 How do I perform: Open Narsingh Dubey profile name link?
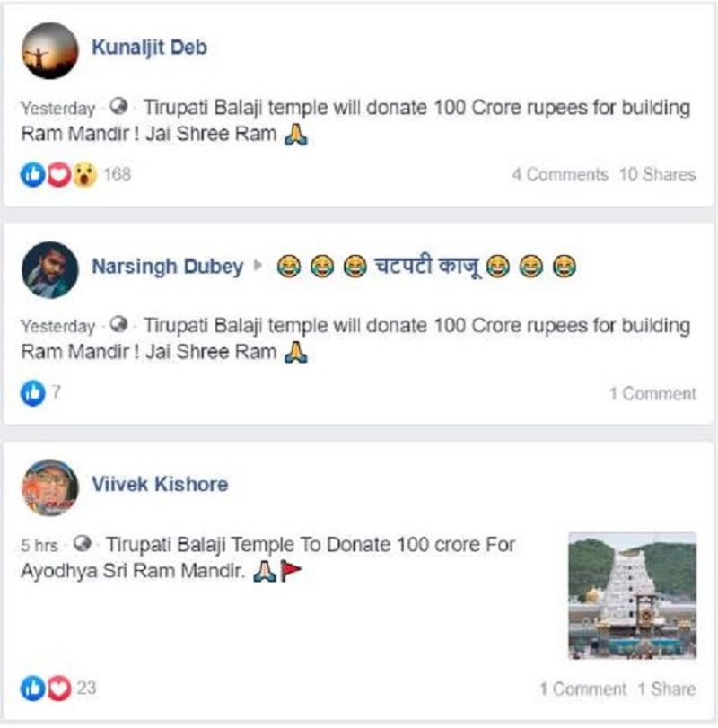[168, 267]
